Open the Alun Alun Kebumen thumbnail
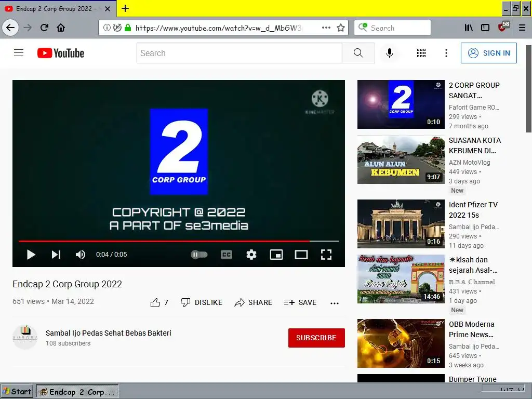 (x=401, y=159)
